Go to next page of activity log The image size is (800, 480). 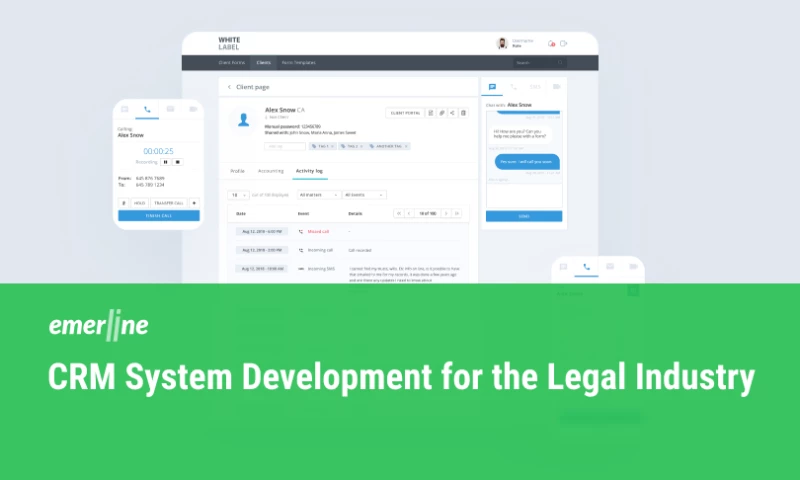click(x=446, y=214)
